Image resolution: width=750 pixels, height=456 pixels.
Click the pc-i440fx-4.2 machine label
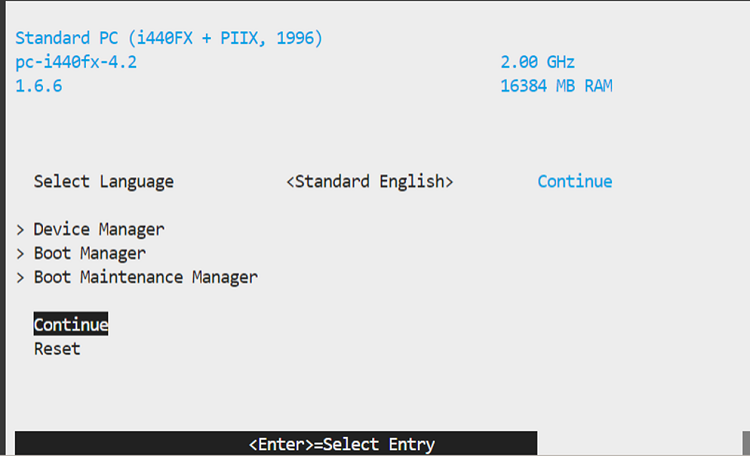[76, 62]
